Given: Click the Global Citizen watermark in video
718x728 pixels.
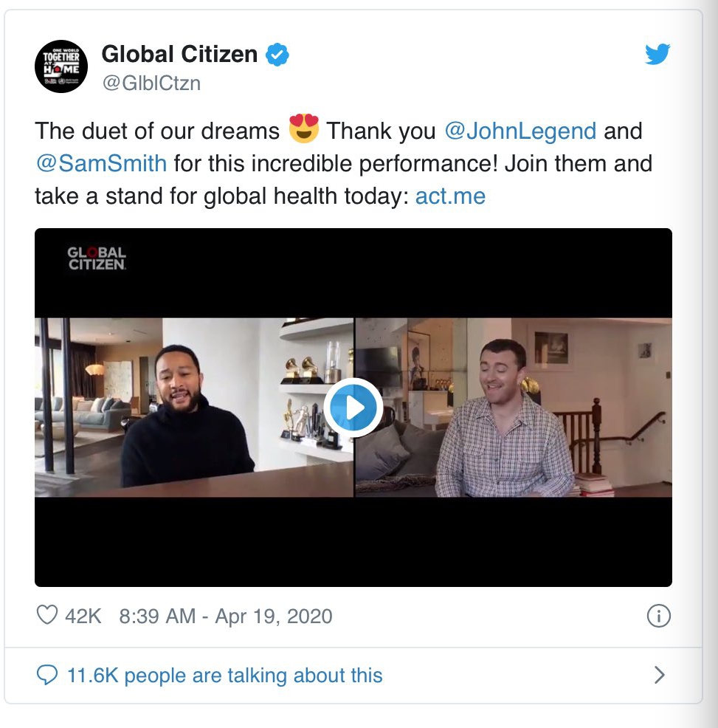Looking at the screenshot, I should click(97, 258).
